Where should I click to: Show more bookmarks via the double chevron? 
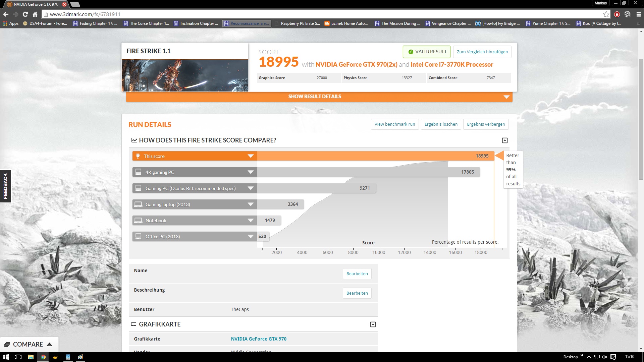638,24
